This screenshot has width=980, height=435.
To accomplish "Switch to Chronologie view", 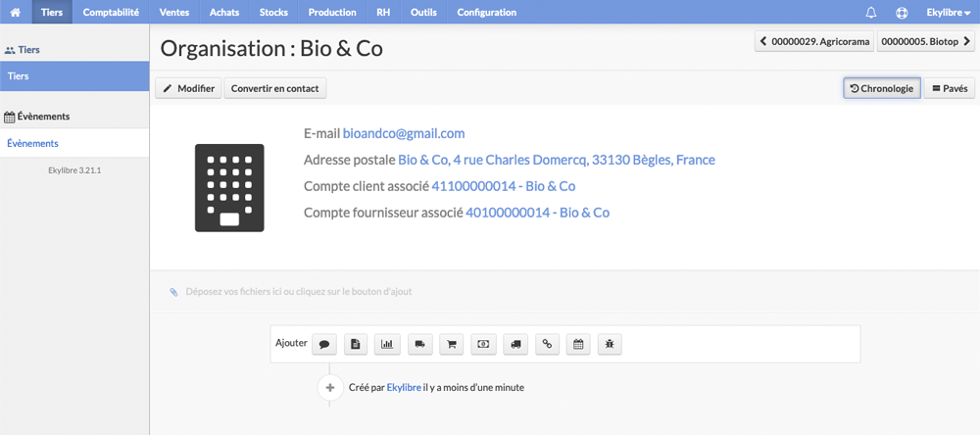I will 882,88.
